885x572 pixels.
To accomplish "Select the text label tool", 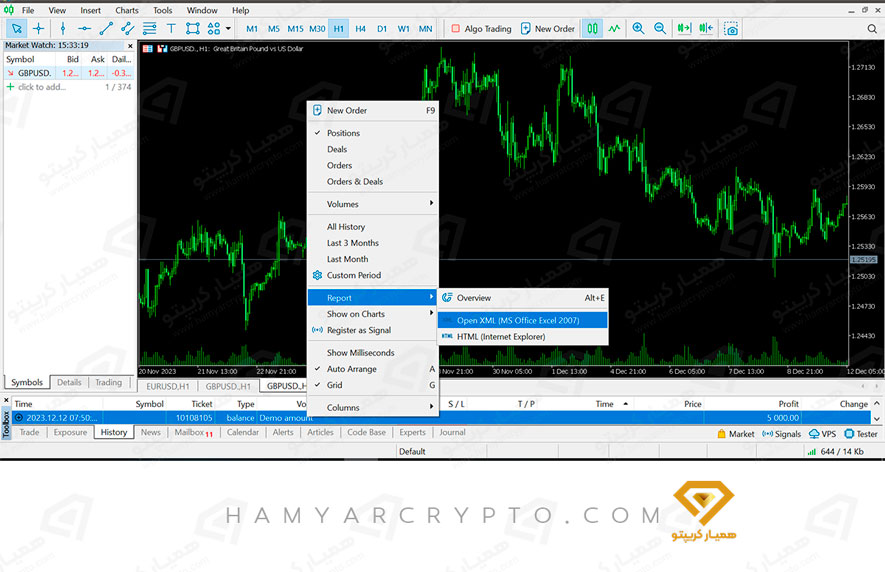I will pyautogui.click(x=171, y=29).
